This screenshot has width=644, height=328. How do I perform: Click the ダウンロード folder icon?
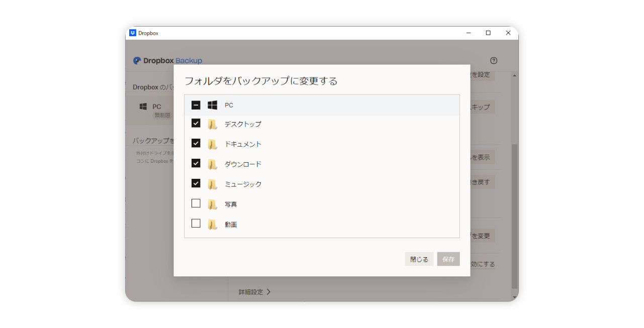point(213,164)
